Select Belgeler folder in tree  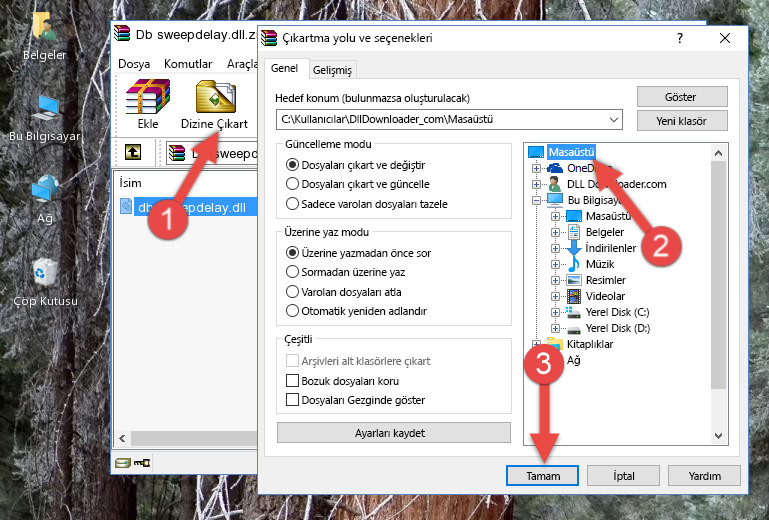[605, 232]
